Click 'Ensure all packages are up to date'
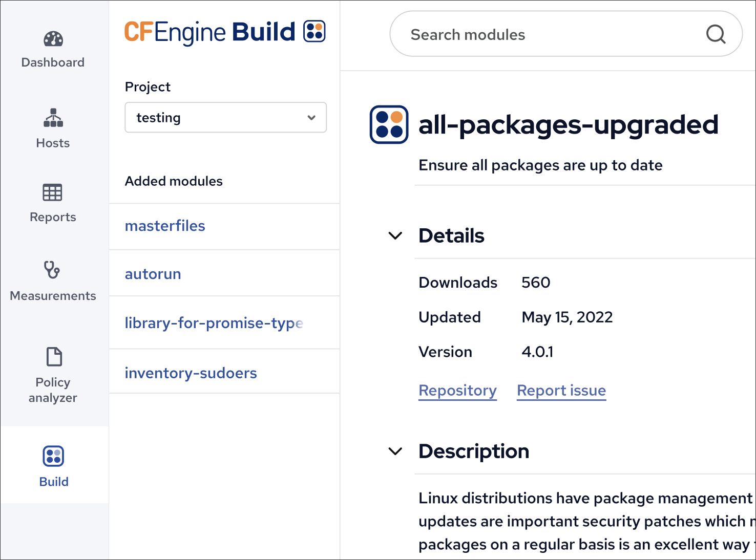This screenshot has height=560, width=756. (x=540, y=165)
